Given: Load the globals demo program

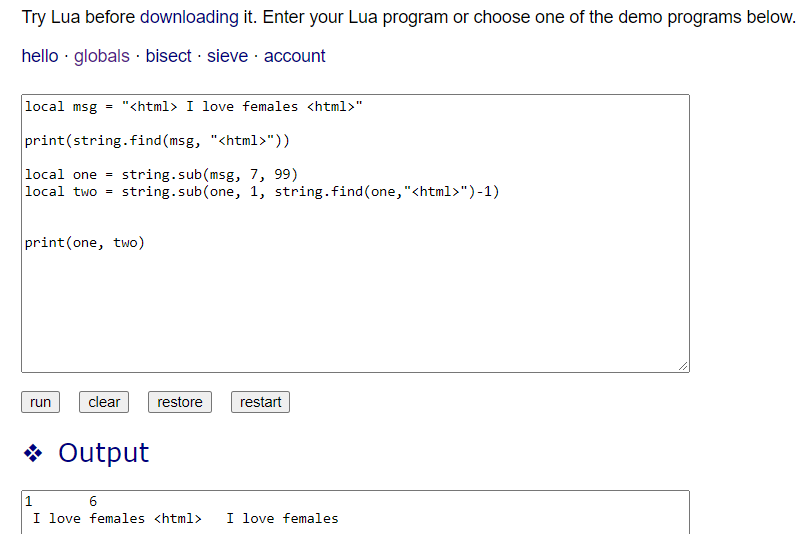Looking at the screenshot, I should pyautogui.click(x=102, y=56).
